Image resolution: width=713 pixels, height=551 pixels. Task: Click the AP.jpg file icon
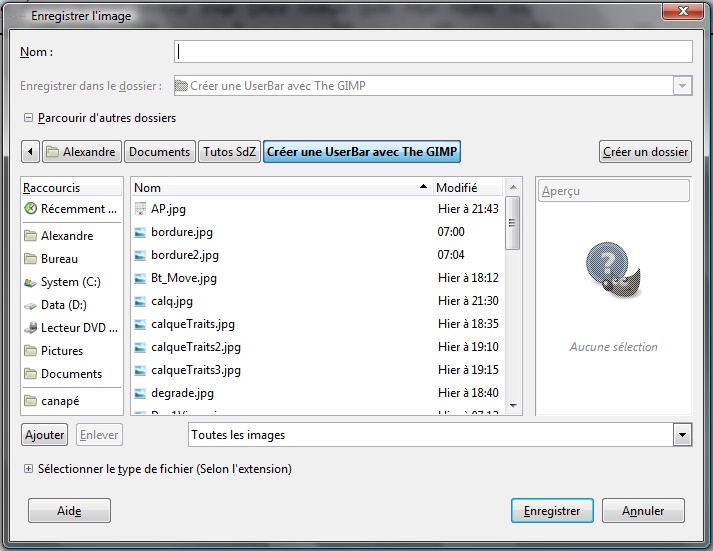[x=141, y=209]
